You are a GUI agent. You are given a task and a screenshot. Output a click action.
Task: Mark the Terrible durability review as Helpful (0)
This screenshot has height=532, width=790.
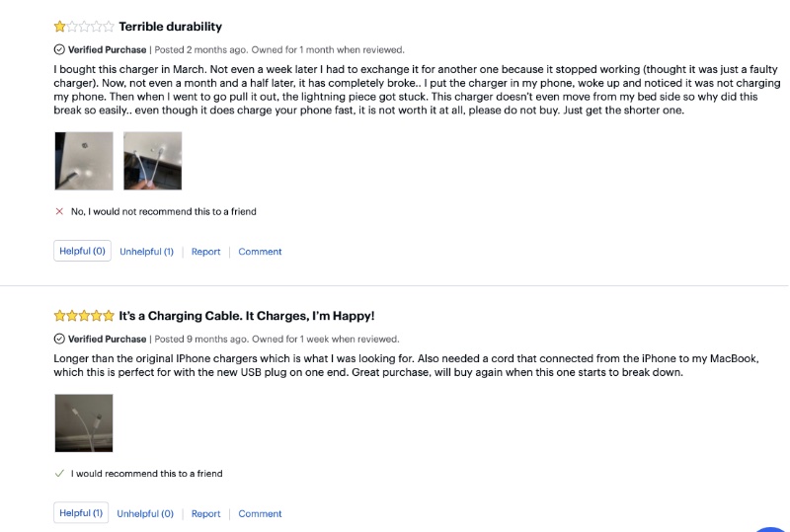pyautogui.click(x=82, y=251)
